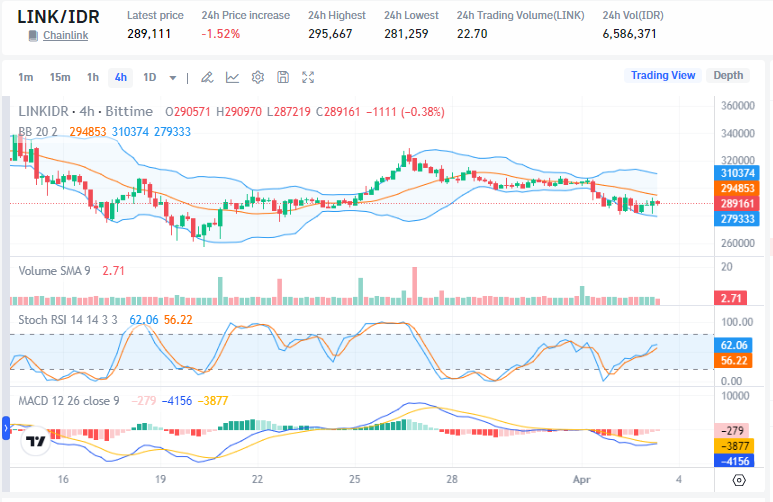Click the -3877 MACD signal axis label

point(734,446)
